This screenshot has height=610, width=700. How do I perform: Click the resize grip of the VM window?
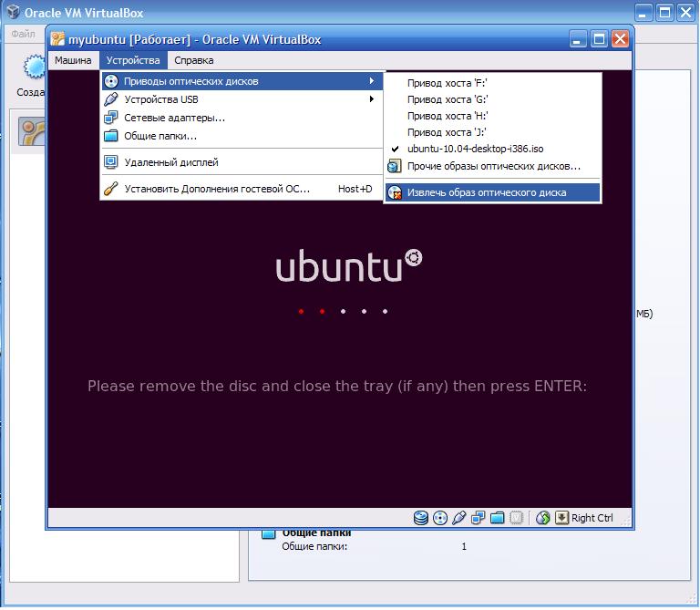pos(626,522)
